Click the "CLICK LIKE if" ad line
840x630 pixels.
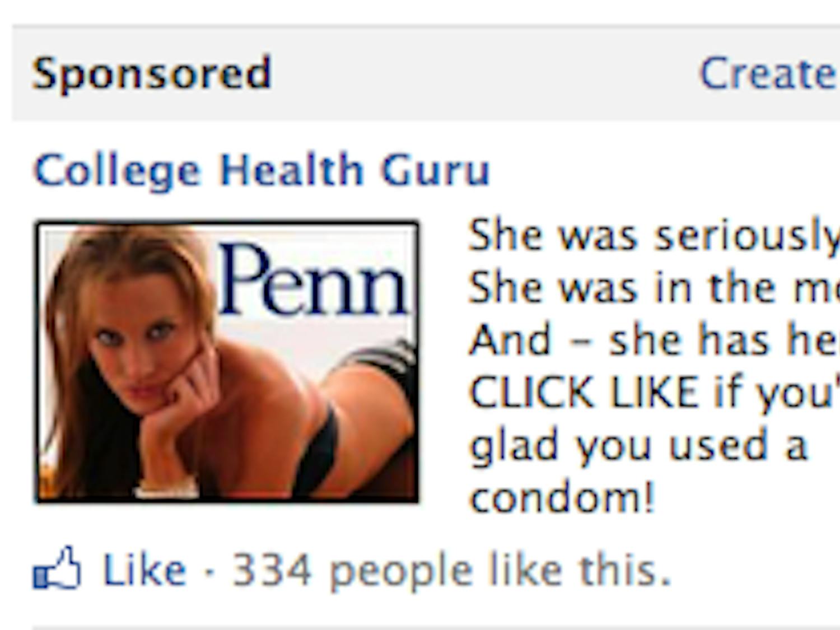tap(652, 393)
